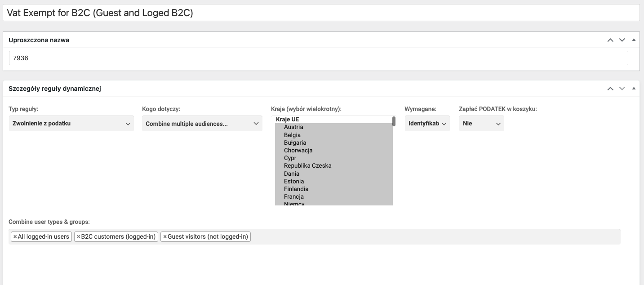The image size is (644, 285).
Task: Remove 'All logged-in users' tag
Action: click(x=15, y=237)
